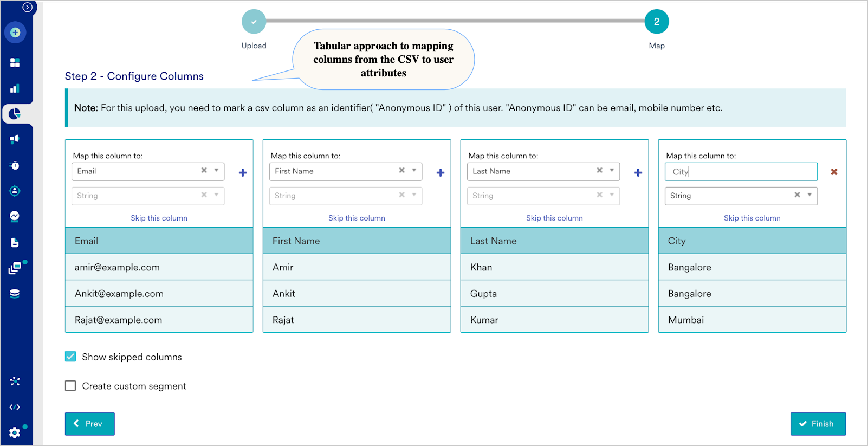Click the code brackets icon in sidebar
Screen dimensions: 868x446
coord(15,407)
